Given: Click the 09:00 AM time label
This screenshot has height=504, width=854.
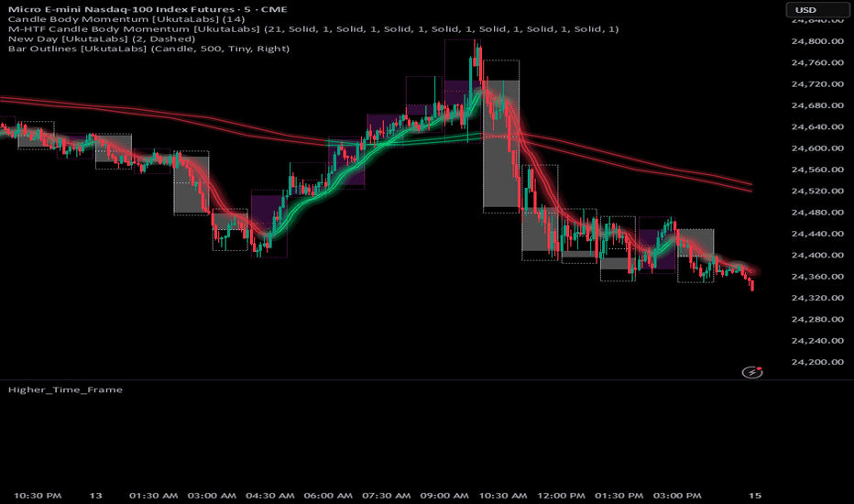Looking at the screenshot, I should click(x=444, y=495).
